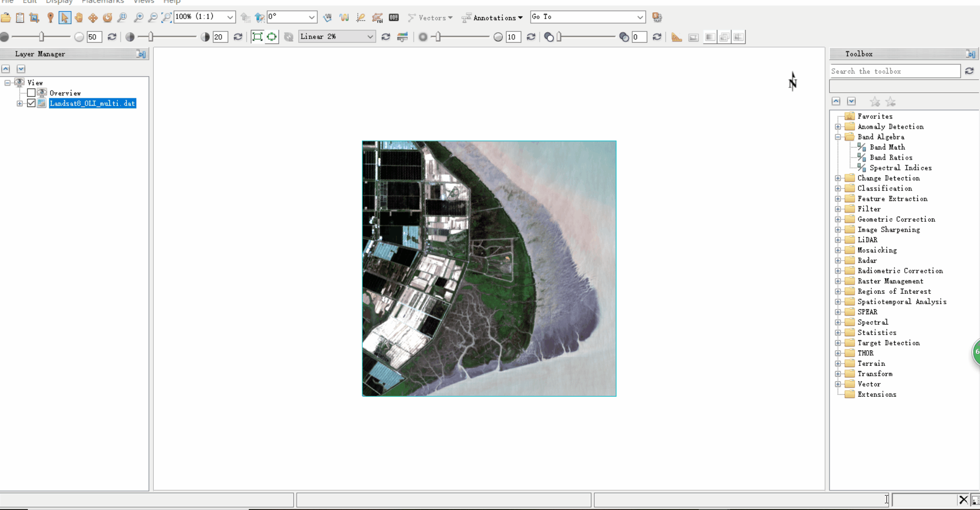Expand the Landsat8_OLI_multi.dat layer node
Image resolution: width=980 pixels, height=510 pixels.
(x=20, y=103)
